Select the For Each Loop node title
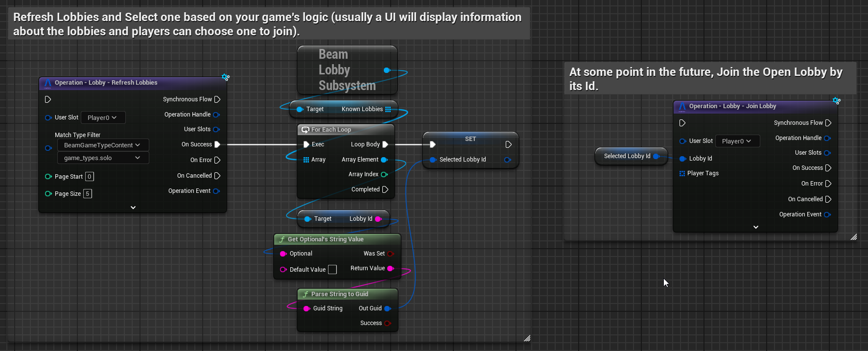 pyautogui.click(x=331, y=130)
